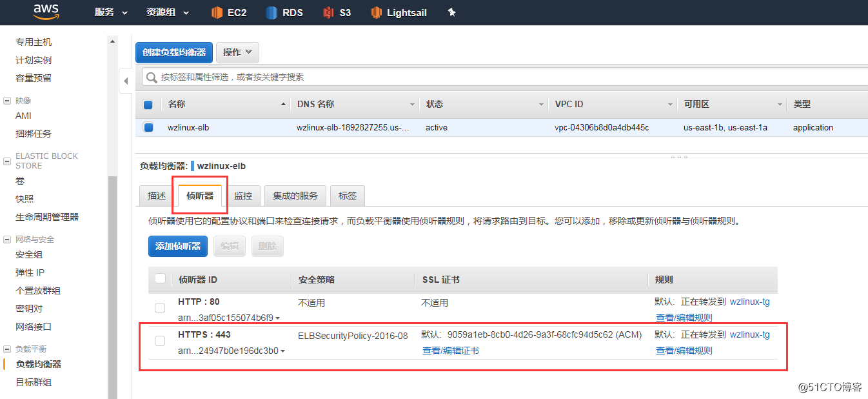
Task: Open 快照 in sidebar
Action: pos(25,199)
